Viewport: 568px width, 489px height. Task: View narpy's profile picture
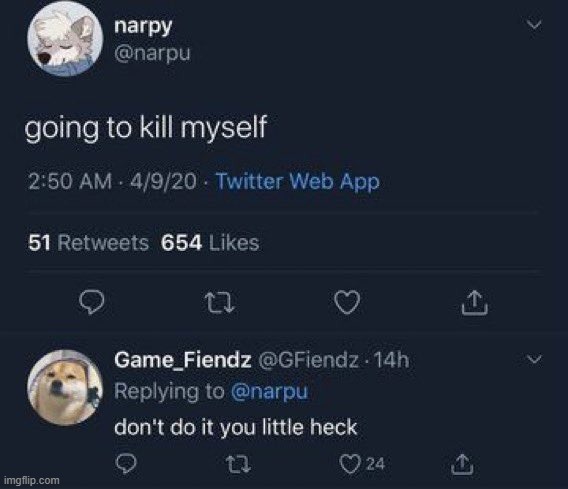[x=65, y=38]
